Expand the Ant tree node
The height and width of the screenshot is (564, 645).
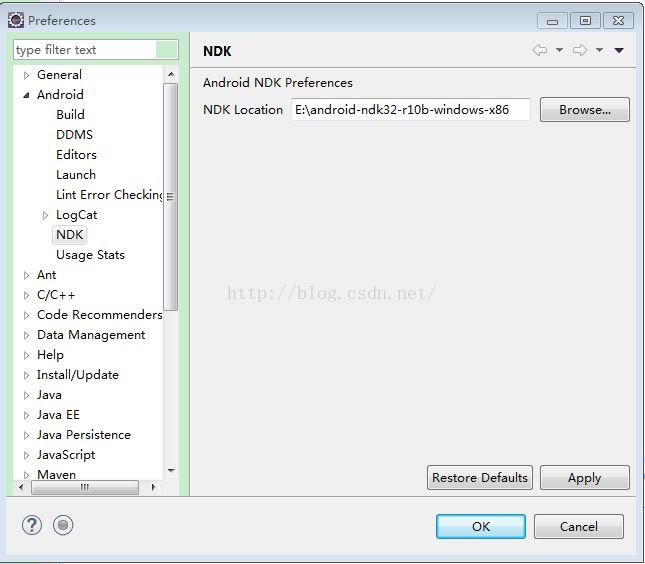tap(27, 275)
